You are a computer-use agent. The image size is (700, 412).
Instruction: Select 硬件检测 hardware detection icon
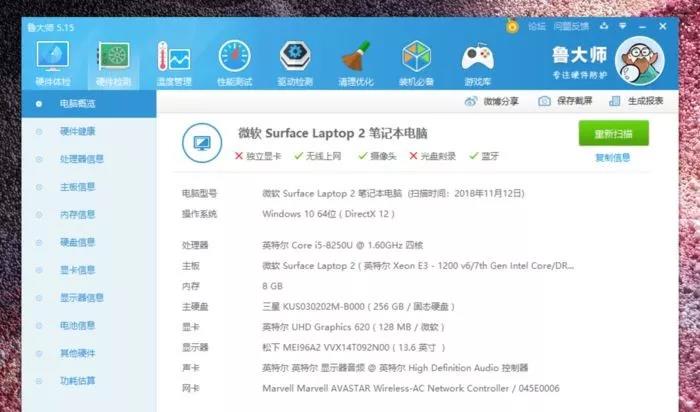coord(113,57)
